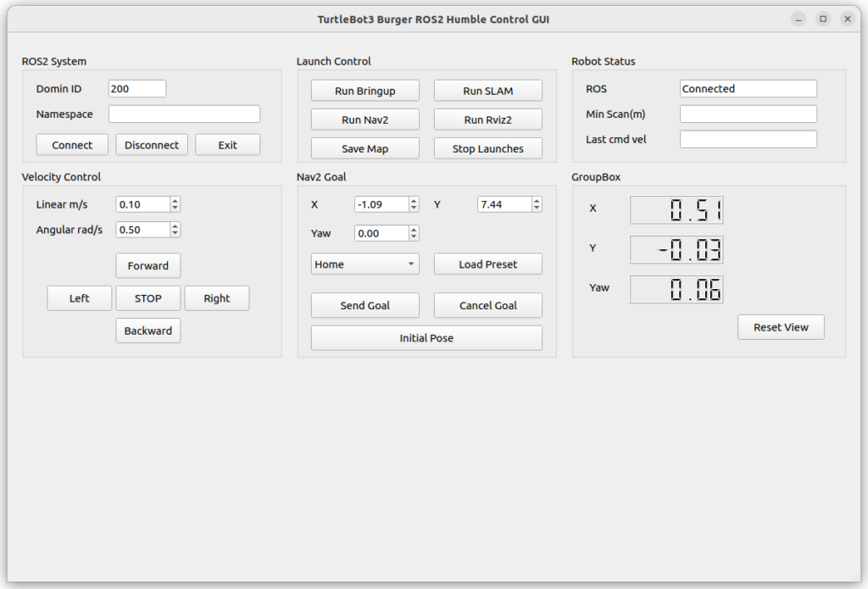Viewport: 868px width, 589px height.
Task: Click the Y LCD display showing -0.03
Action: (676, 250)
